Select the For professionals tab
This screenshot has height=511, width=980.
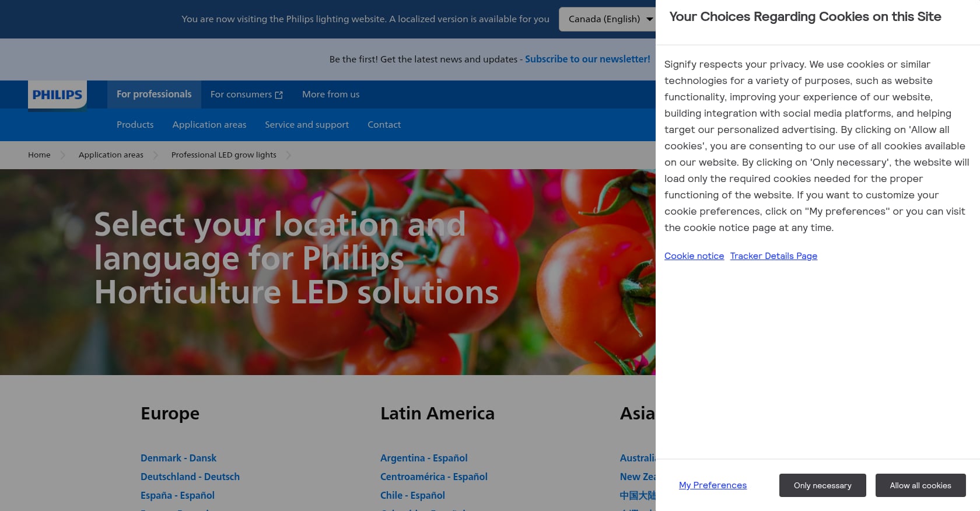pos(154,94)
